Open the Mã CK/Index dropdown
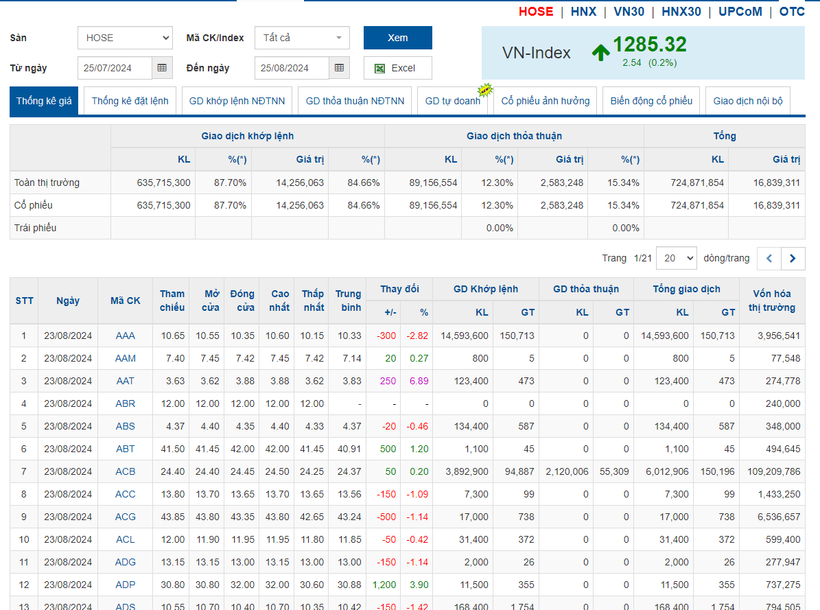This screenshot has width=820, height=610. (300, 37)
